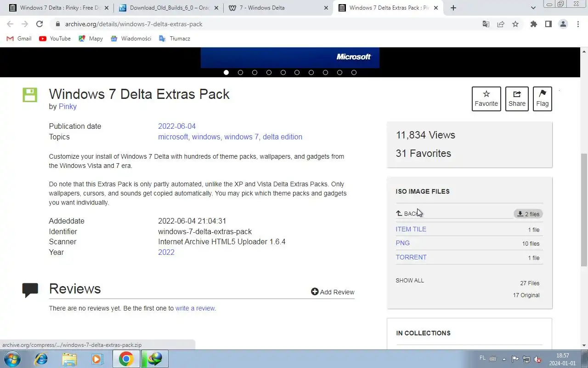The height and width of the screenshot is (368, 588).
Task: Select the fifth carousel dot
Action: coord(283,72)
